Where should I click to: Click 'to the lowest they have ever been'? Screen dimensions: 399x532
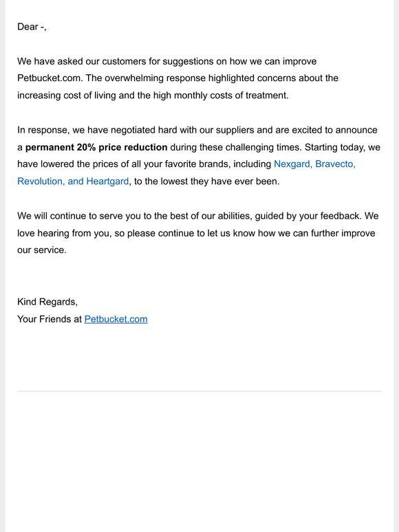(x=206, y=181)
